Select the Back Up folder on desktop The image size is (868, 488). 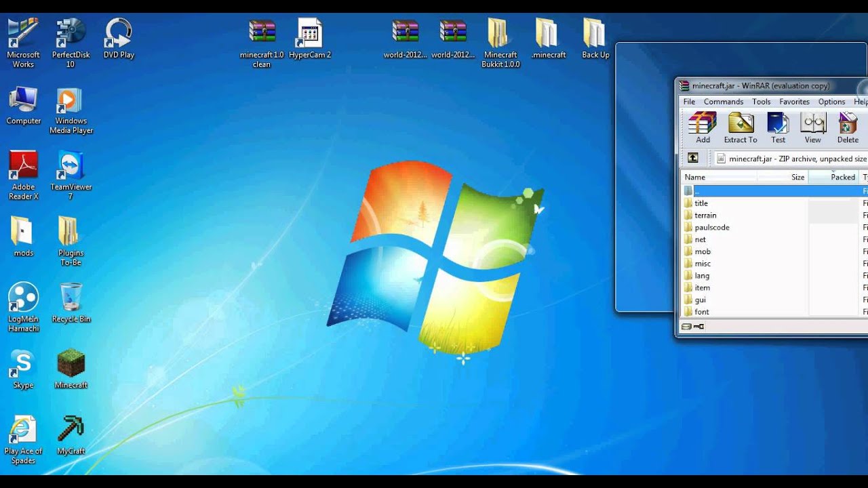pos(595,39)
